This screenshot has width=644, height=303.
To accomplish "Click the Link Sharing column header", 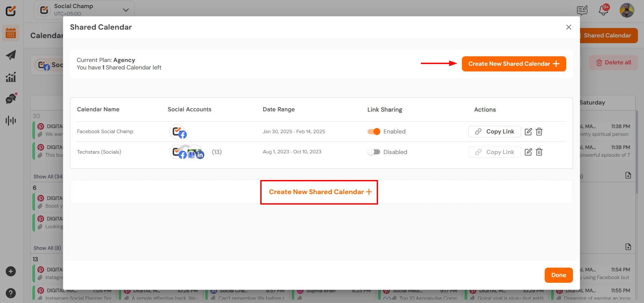I will (x=385, y=110).
